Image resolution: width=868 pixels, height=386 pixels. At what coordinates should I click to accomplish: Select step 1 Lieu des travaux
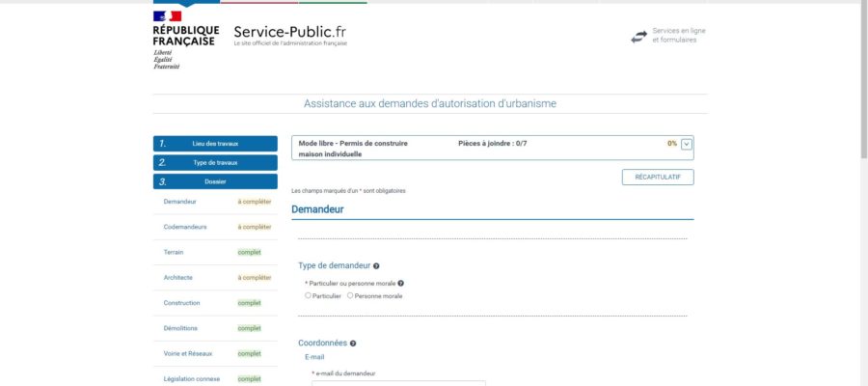215,144
